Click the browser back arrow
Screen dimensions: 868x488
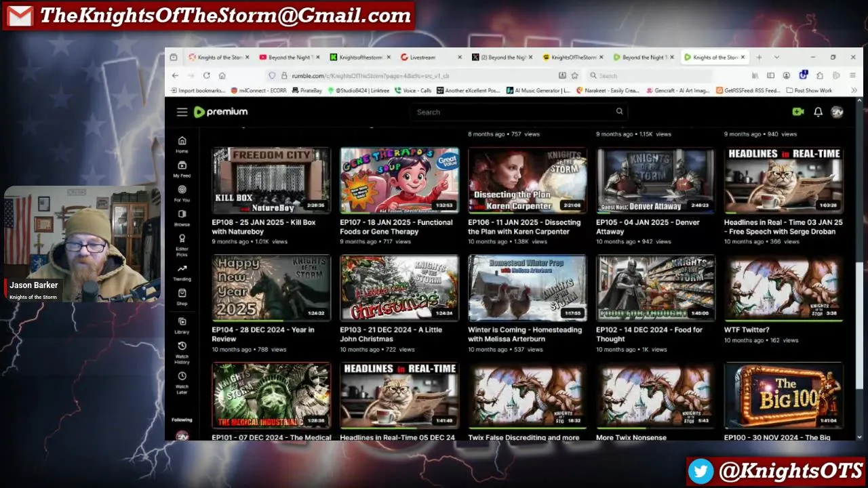pos(175,75)
